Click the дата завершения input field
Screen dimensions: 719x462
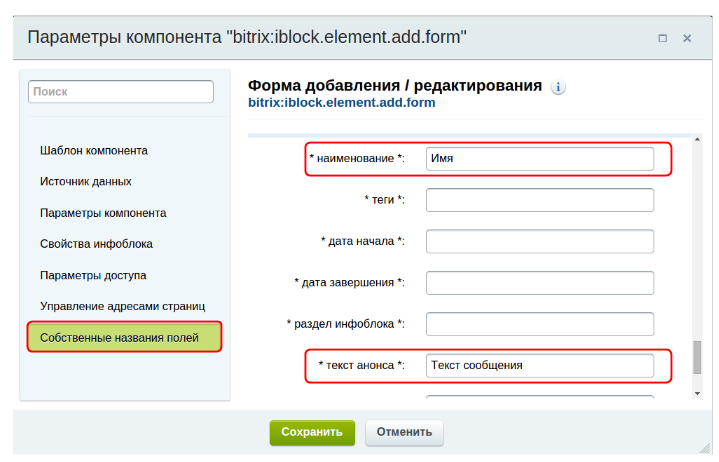tap(539, 283)
